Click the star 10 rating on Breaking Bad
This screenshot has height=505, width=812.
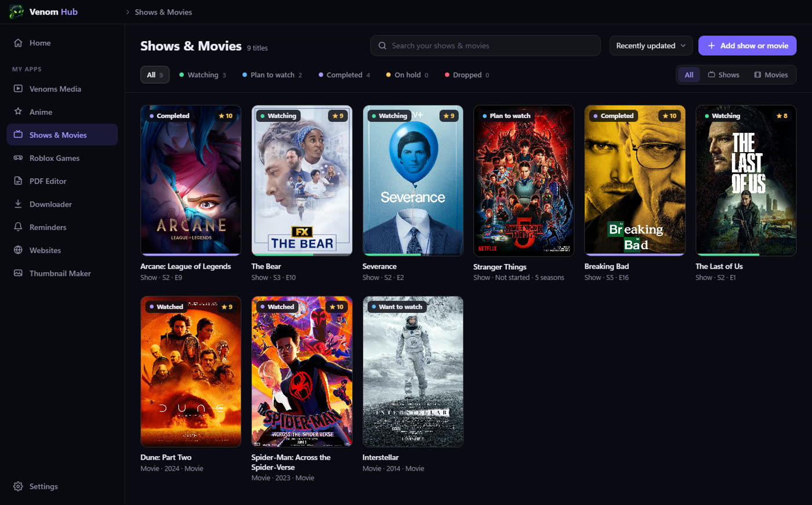coord(669,116)
